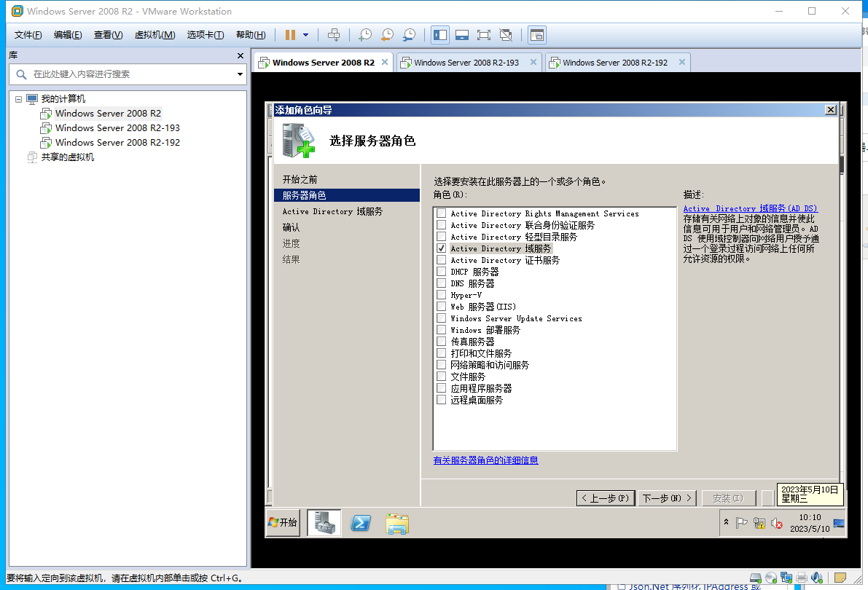Toggle the show library sidebar icon
The width and height of the screenshot is (868, 590).
point(440,35)
